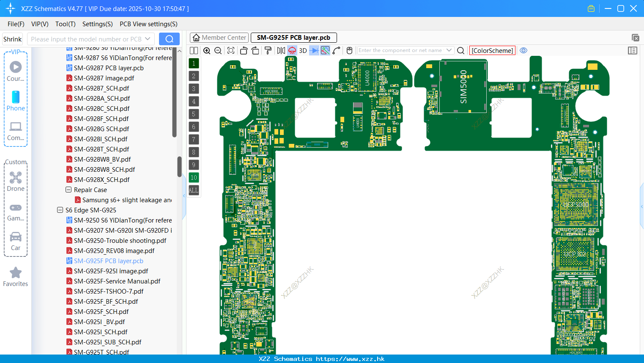Select PCB layer 10
The image size is (644, 363).
click(x=194, y=178)
